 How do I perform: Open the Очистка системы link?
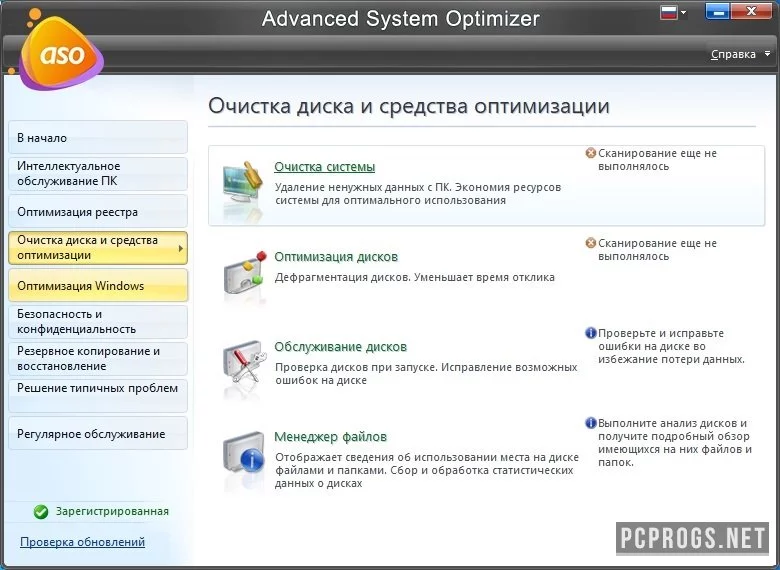point(324,167)
